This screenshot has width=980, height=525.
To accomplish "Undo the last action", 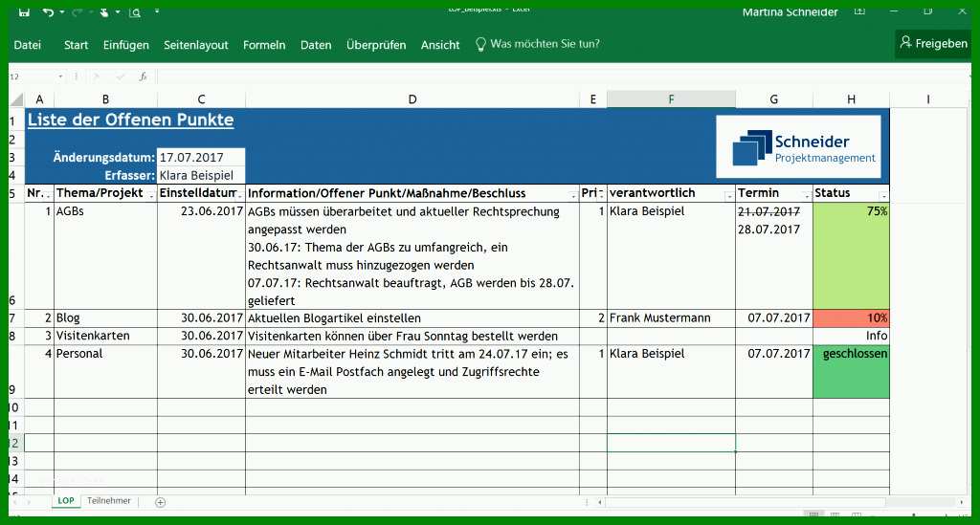I will pos(48,11).
